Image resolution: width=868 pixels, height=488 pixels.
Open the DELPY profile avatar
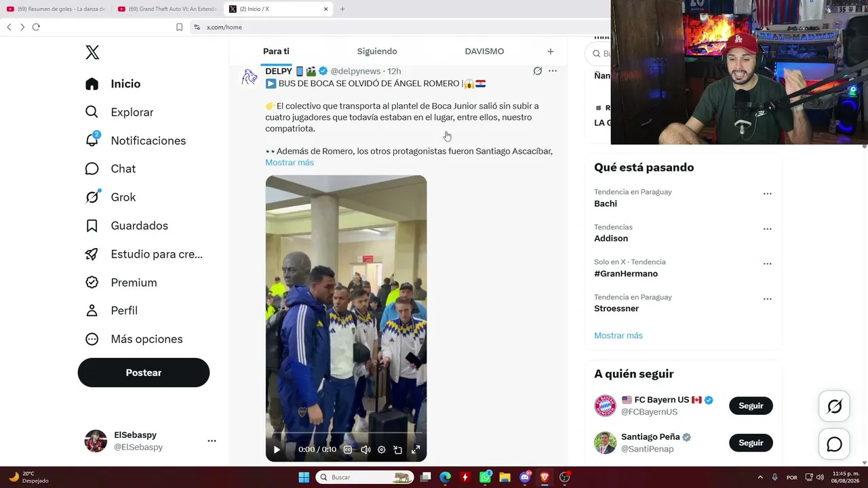pos(250,77)
